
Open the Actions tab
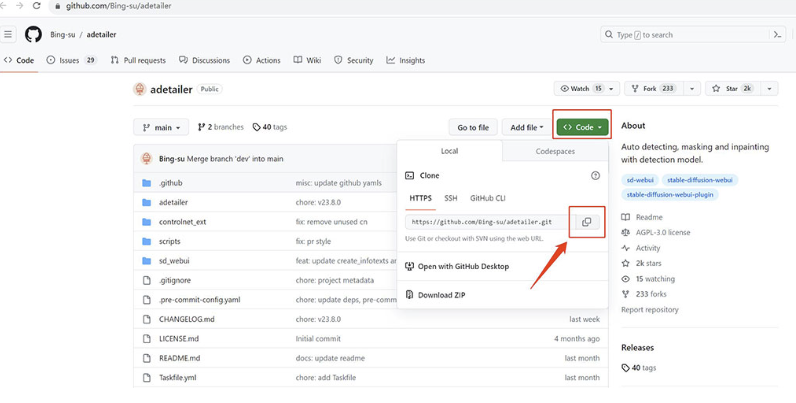point(261,60)
